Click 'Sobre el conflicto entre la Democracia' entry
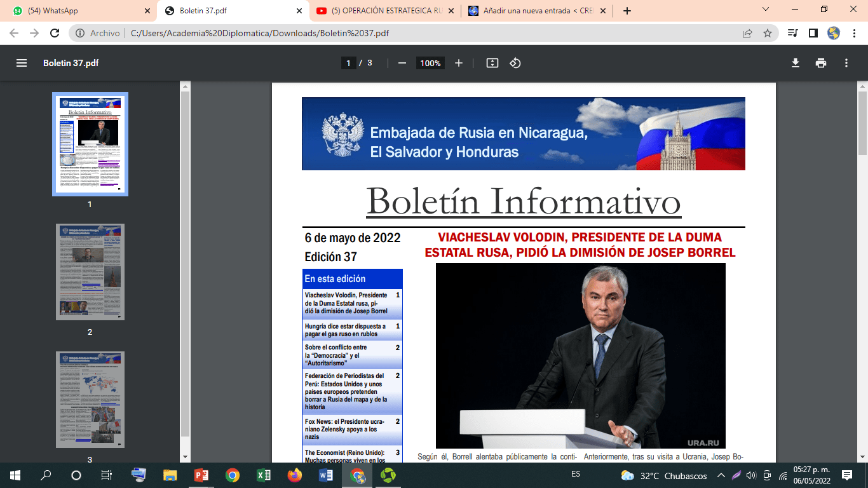 click(x=353, y=356)
